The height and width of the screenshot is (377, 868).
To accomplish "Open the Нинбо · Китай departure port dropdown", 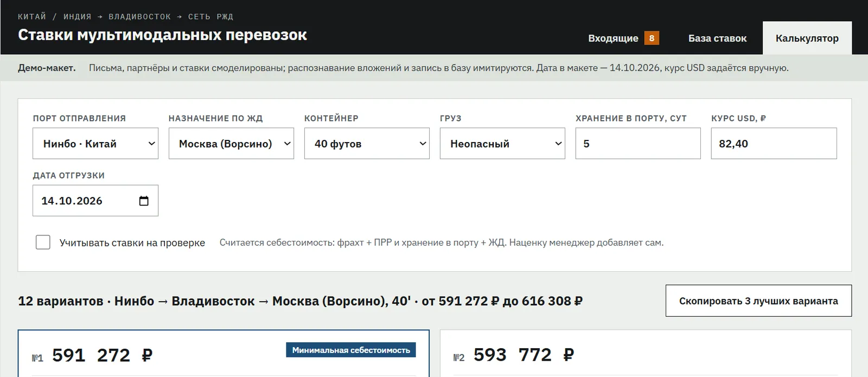I will [x=95, y=143].
